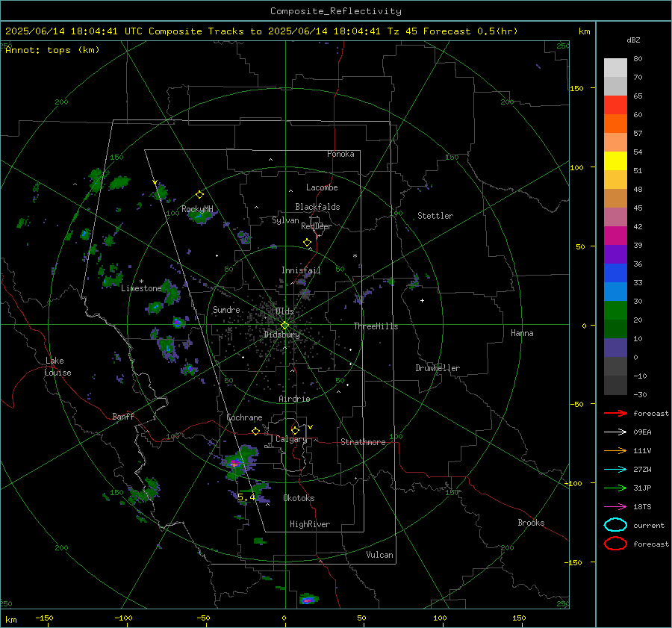Click the Vulcan city label
The height and width of the screenshot is (628, 672).
click(x=379, y=555)
